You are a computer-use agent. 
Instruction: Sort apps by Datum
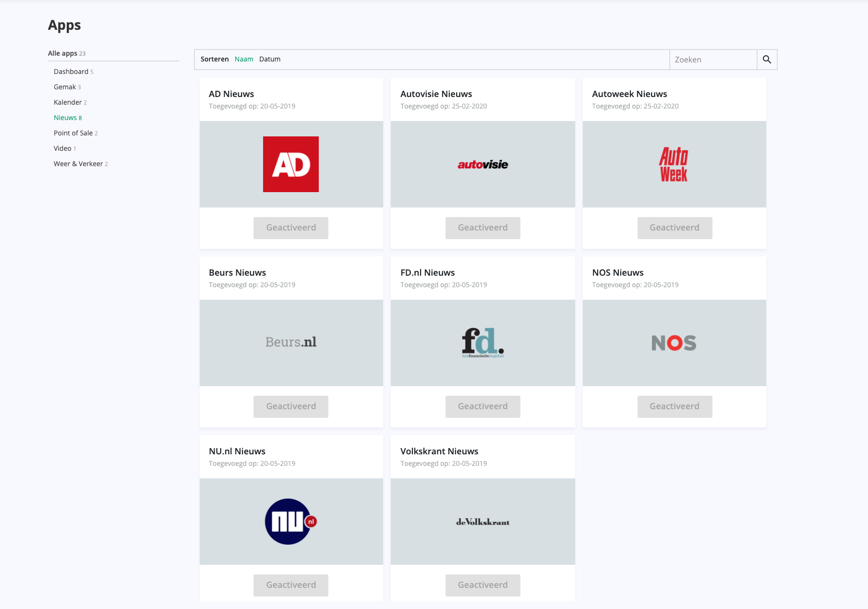(269, 59)
